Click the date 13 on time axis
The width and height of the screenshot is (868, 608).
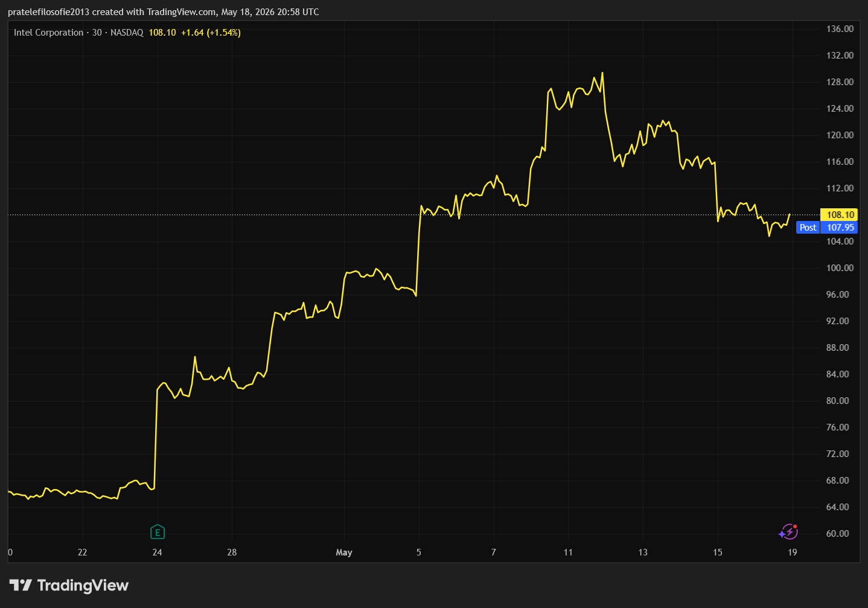[x=643, y=552]
